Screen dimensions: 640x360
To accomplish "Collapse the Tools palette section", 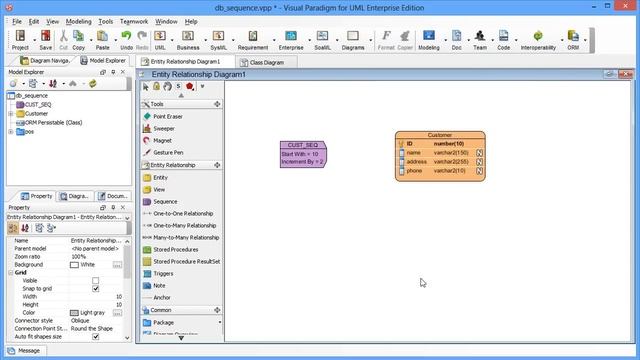I will tap(217, 104).
